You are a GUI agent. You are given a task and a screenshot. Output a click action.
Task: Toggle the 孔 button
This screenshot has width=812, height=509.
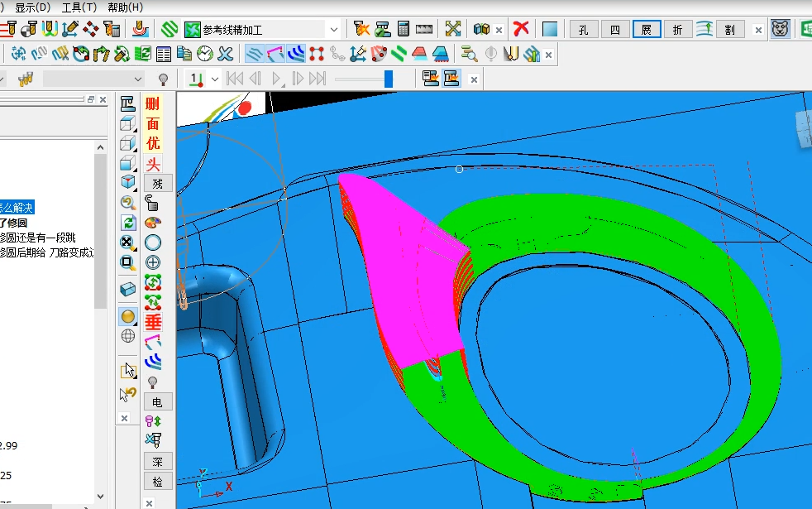click(584, 30)
